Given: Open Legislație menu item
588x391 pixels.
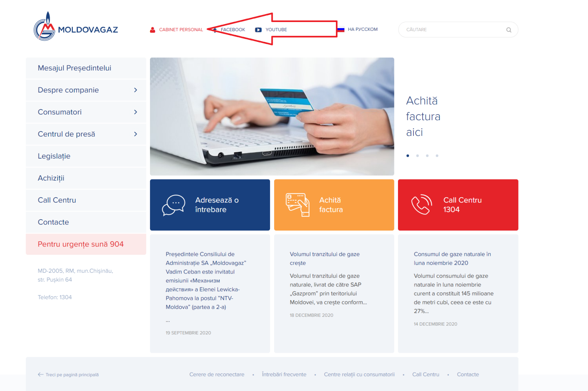Looking at the screenshot, I should 86,156.
